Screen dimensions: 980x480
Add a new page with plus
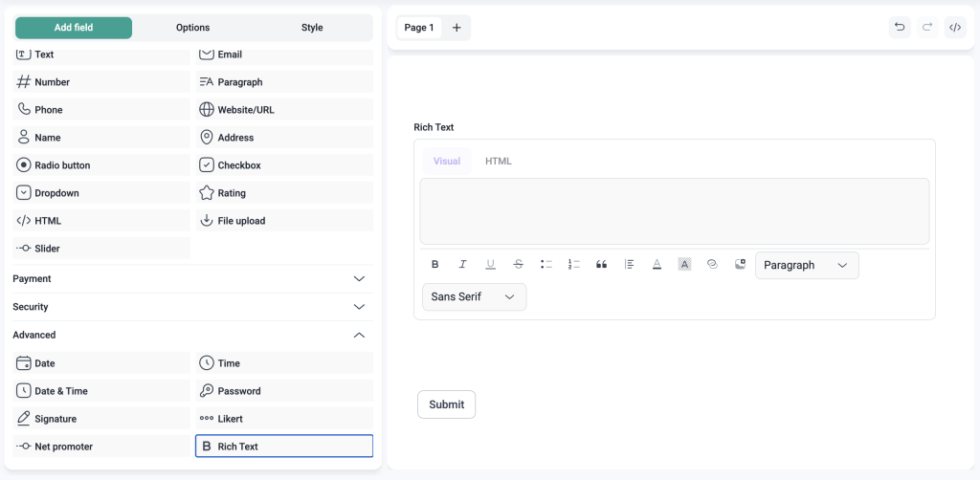pyautogui.click(x=457, y=28)
